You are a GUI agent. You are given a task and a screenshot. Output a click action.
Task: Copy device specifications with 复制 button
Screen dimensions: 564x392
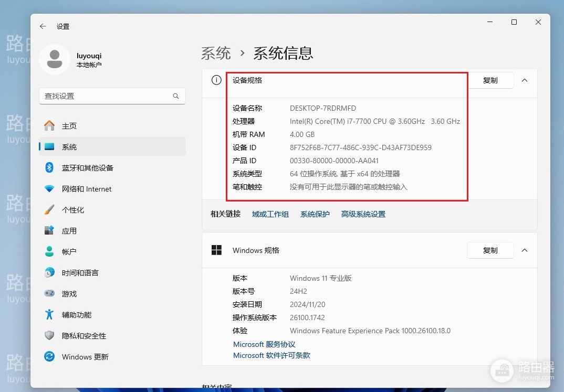point(490,80)
